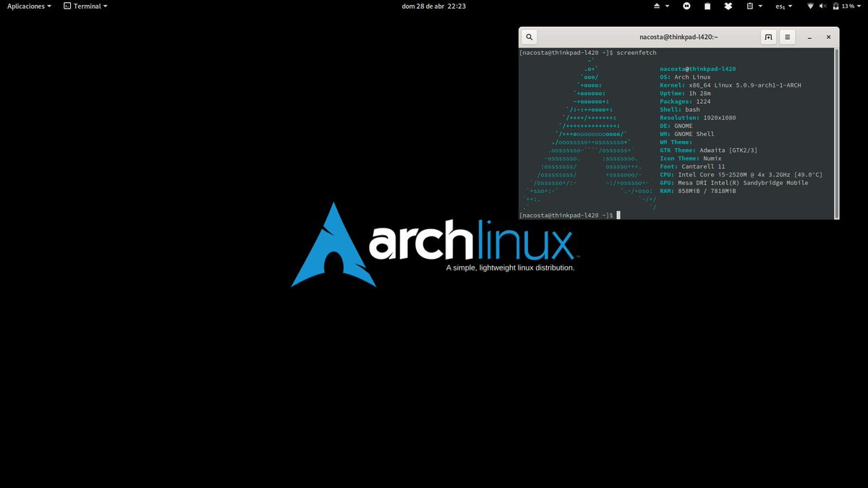The image size is (868, 488).
Task: Click the terminal title nacosta@thinkpad-l420:~
Action: tap(678, 37)
